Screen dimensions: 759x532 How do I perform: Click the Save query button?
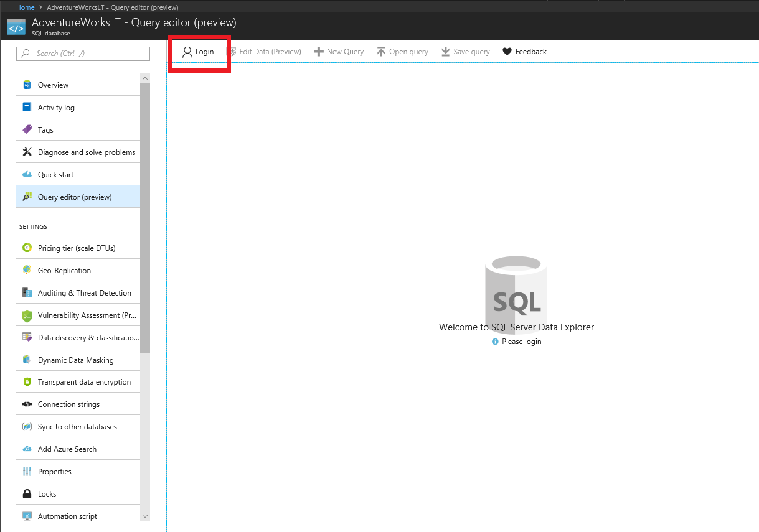coord(466,52)
